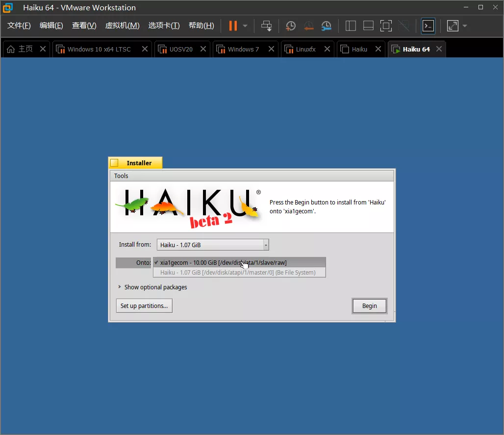Click 'Set up partitions...' button
The height and width of the screenshot is (435, 504).
[144, 306]
